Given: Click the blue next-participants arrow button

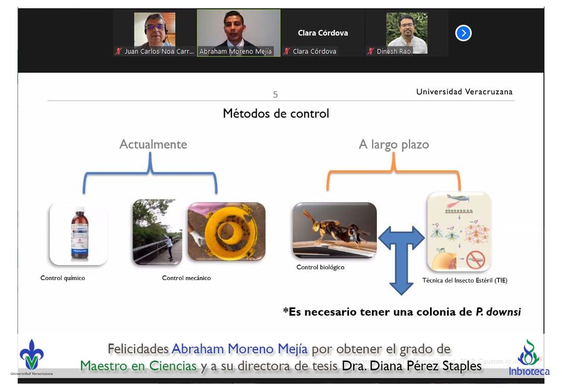Looking at the screenshot, I should pos(463,34).
